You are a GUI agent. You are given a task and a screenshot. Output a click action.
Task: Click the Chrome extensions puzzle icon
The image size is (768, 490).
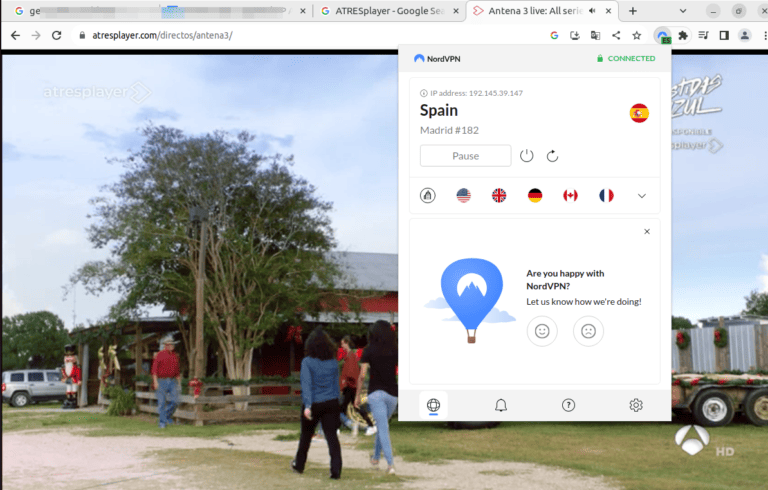click(x=683, y=35)
